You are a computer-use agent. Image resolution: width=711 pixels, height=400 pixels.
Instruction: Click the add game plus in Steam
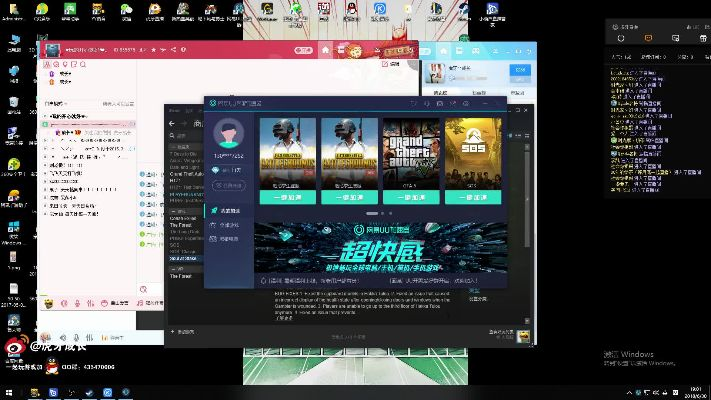(172, 332)
